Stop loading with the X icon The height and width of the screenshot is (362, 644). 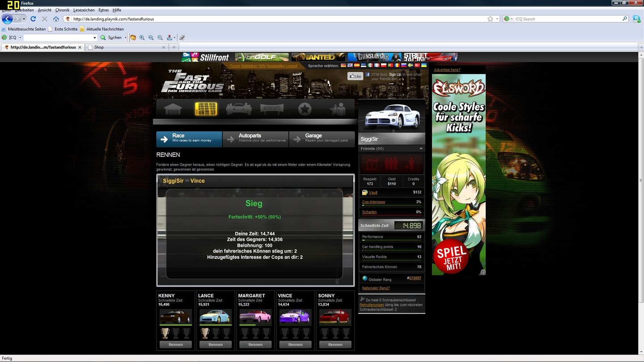(x=44, y=19)
